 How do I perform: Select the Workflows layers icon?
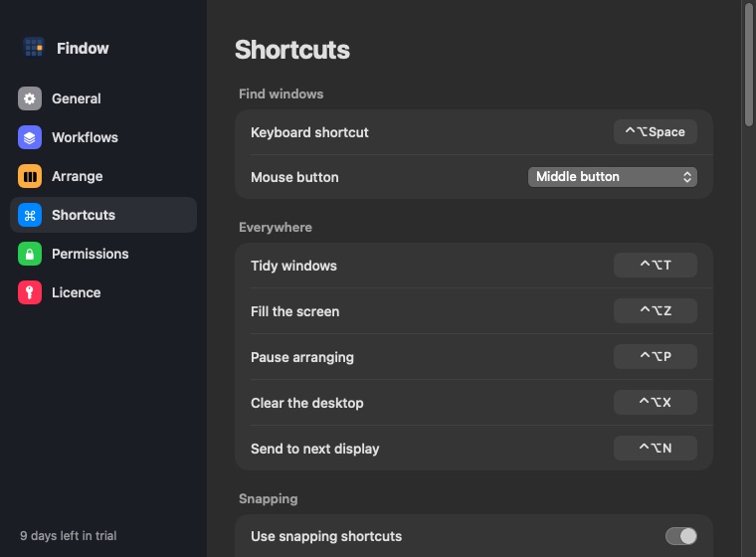[30, 137]
